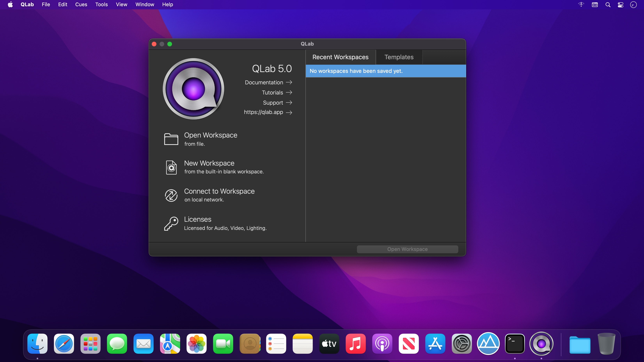Screen dimensions: 644x362
Task: Close the QLab launcher window
Action: coord(154,44)
